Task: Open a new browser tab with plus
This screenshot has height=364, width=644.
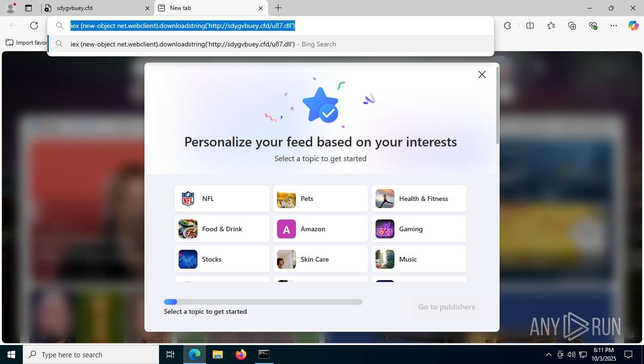Action: (278, 8)
